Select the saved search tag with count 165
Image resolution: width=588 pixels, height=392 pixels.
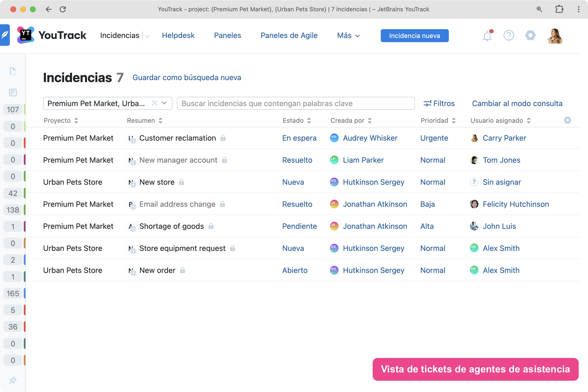coord(13,294)
